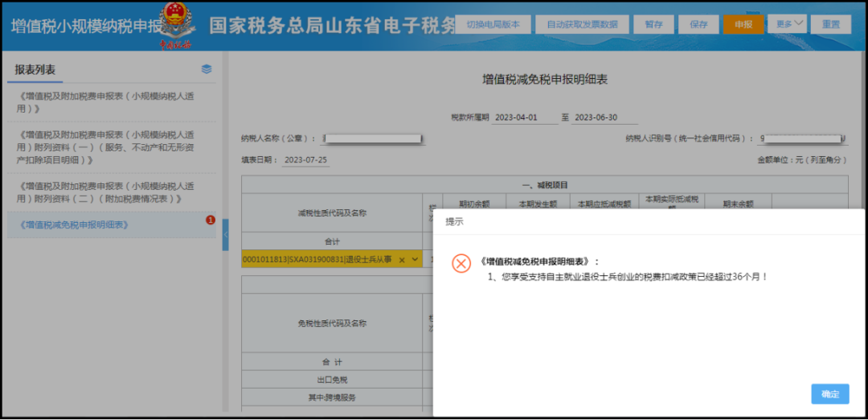Click the 重置 button
Image resolution: width=868 pixels, height=420 pixels.
[831, 24]
